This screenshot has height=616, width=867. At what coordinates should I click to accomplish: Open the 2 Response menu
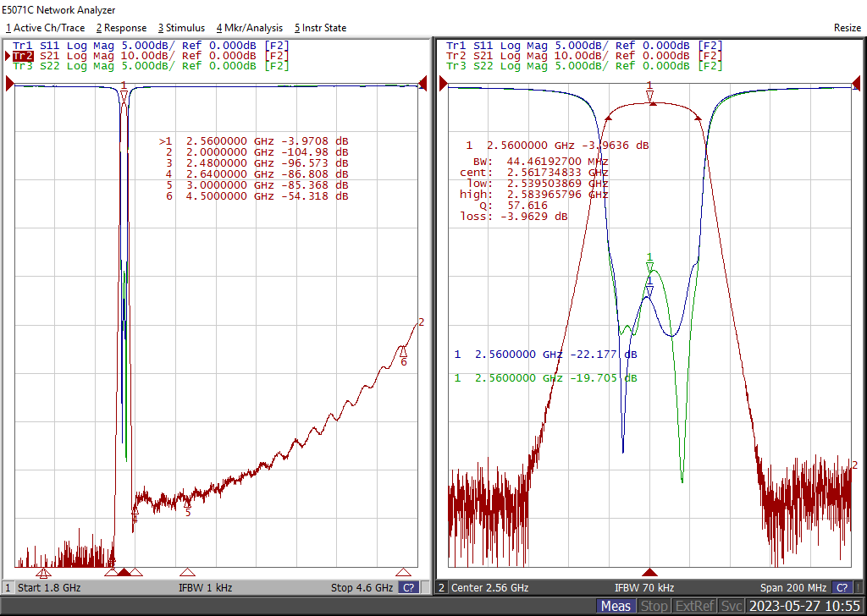coord(120,28)
